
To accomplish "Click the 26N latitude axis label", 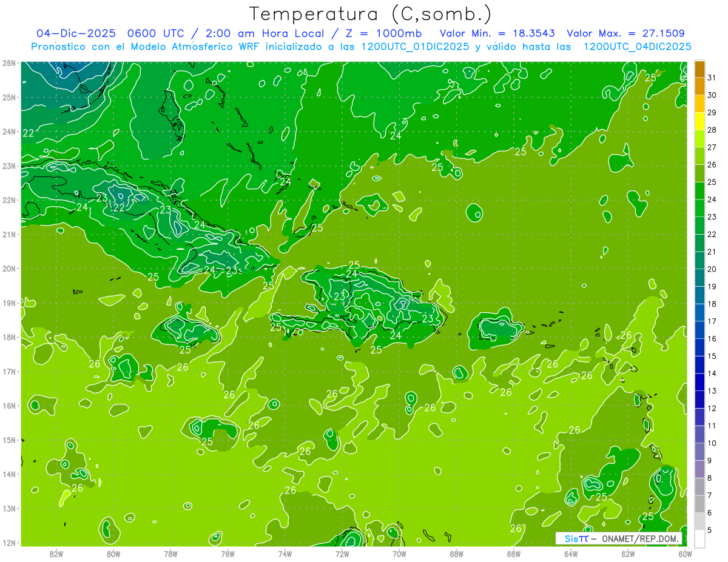I will (9, 63).
